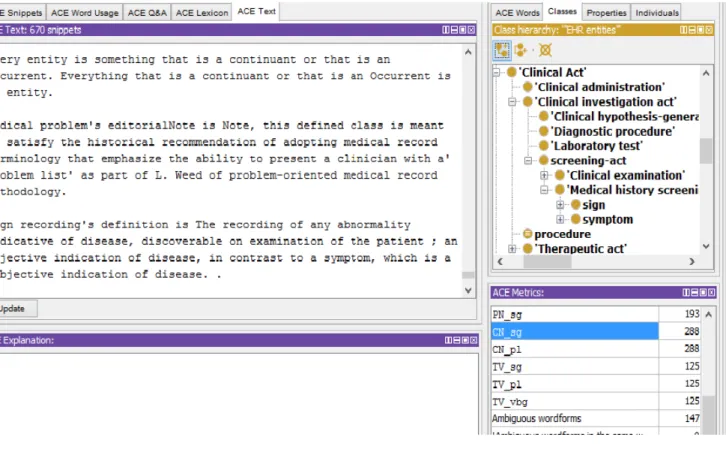
Task: Open the ACE Snippets tab
Action: tap(22, 13)
